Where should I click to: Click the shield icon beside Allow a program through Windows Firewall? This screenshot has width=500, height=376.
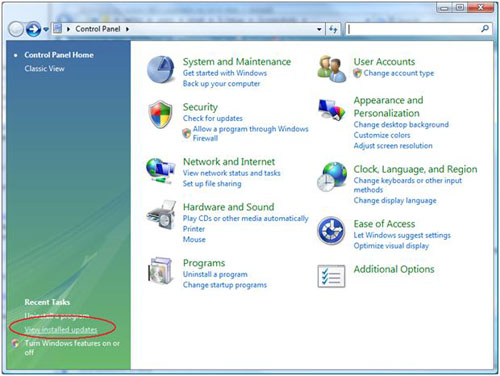tap(187, 133)
